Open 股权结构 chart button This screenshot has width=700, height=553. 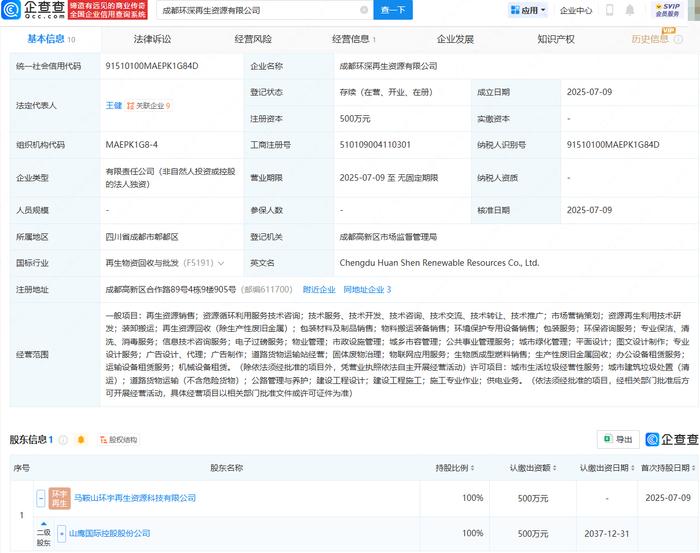119,440
